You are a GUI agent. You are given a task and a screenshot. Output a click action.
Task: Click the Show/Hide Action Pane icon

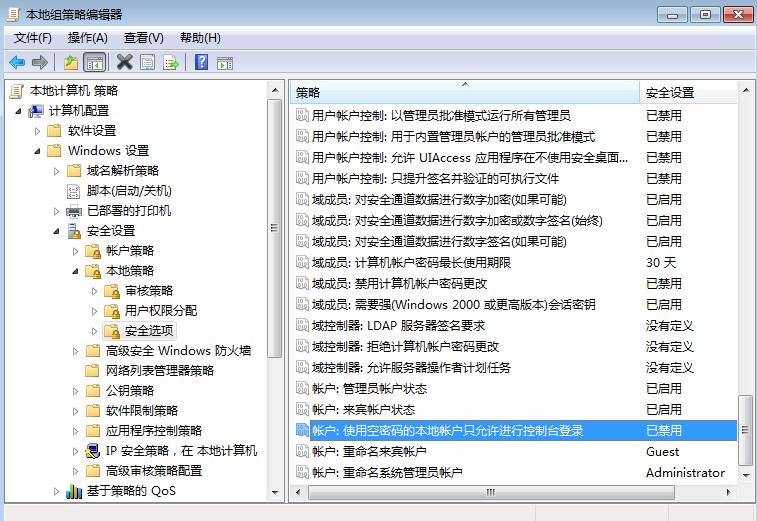(225, 62)
